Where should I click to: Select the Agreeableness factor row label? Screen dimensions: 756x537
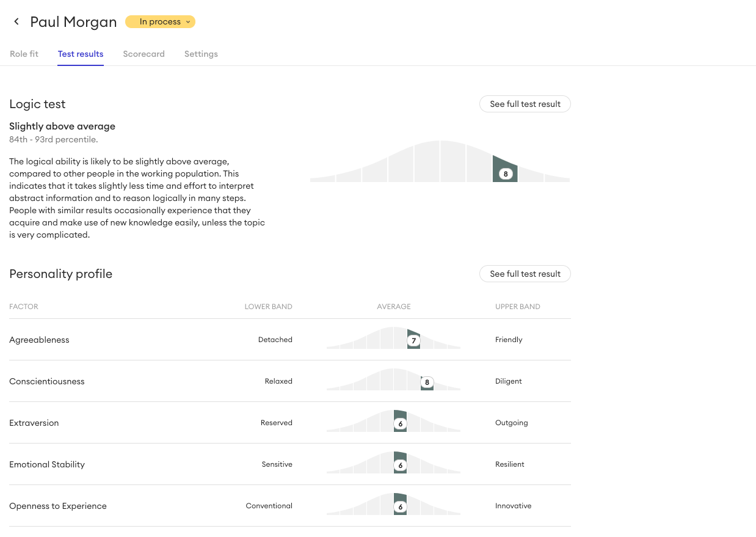coord(39,340)
